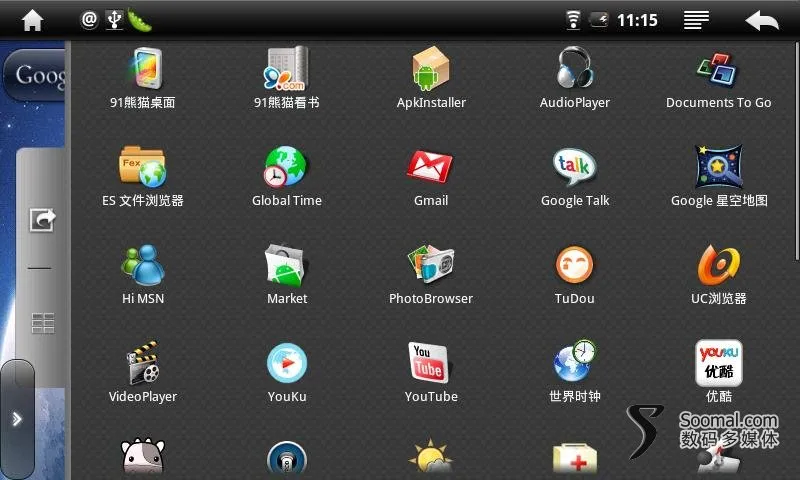This screenshot has width=800, height=480.
Task: Open the menu lines icon in status bar
Action: click(x=696, y=20)
